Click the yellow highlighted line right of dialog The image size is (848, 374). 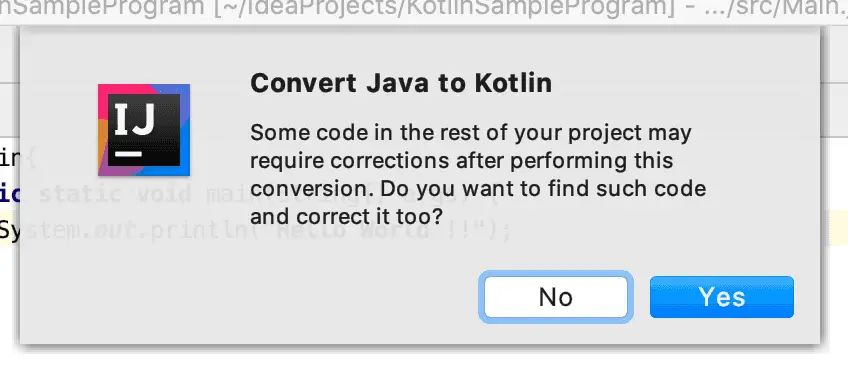click(838, 228)
